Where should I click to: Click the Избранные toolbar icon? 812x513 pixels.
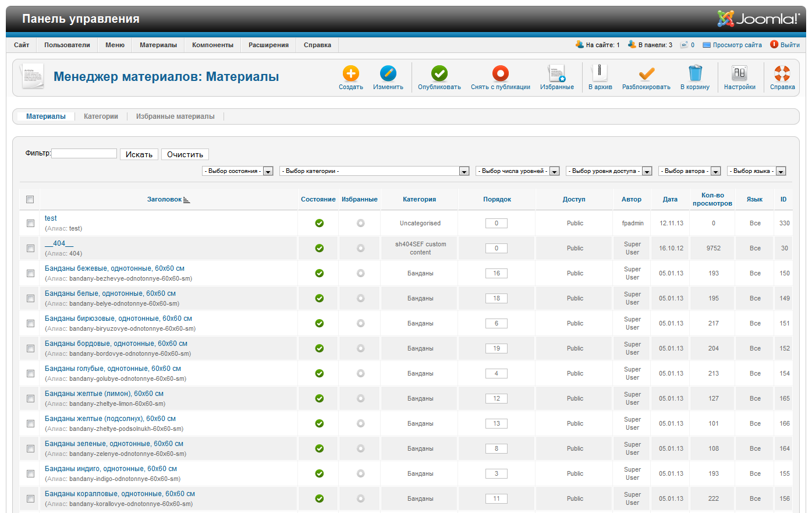pyautogui.click(x=557, y=73)
